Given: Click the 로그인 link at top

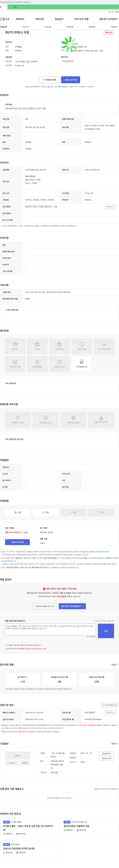Looking at the screenshot, I should click(111, 12).
